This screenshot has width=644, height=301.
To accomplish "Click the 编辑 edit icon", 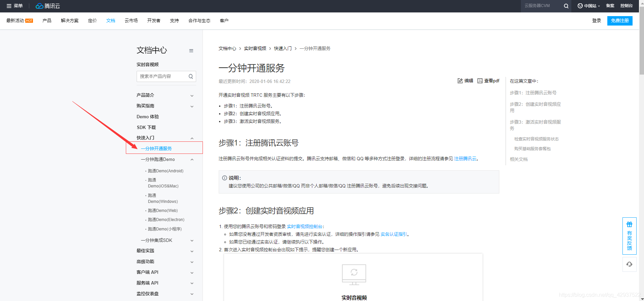I will [460, 81].
